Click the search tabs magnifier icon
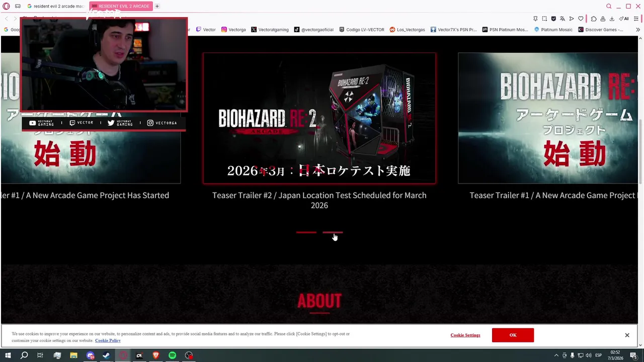 609,6
